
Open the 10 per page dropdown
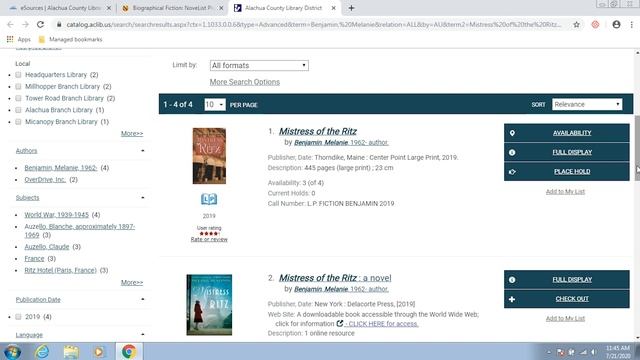215,104
